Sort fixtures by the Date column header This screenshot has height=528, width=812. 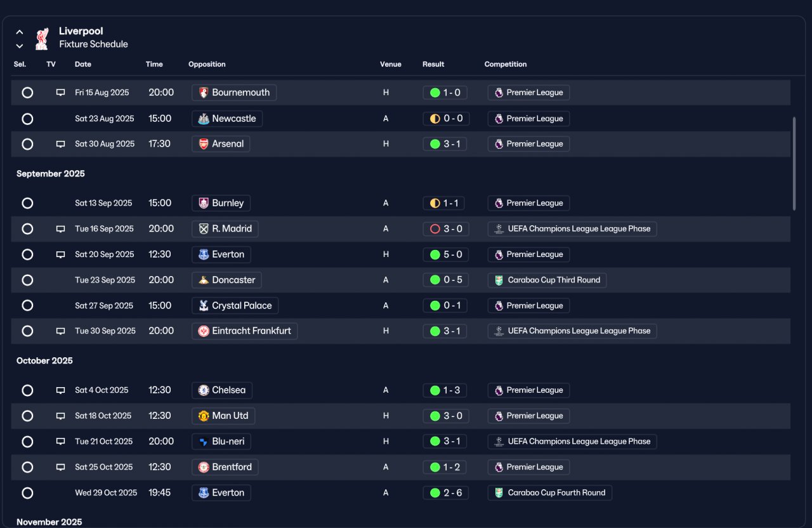[83, 64]
